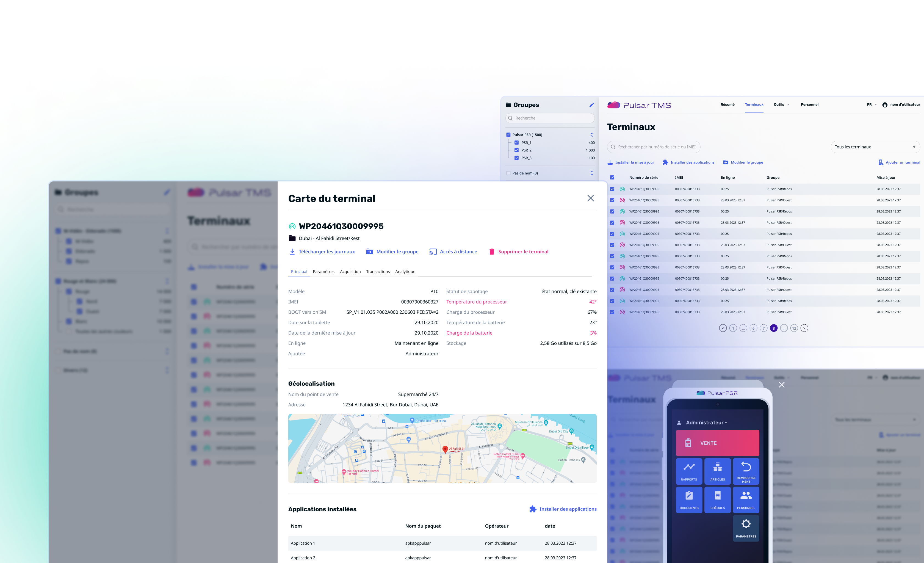Expand the Pas de nom (0) group

pos(592,173)
